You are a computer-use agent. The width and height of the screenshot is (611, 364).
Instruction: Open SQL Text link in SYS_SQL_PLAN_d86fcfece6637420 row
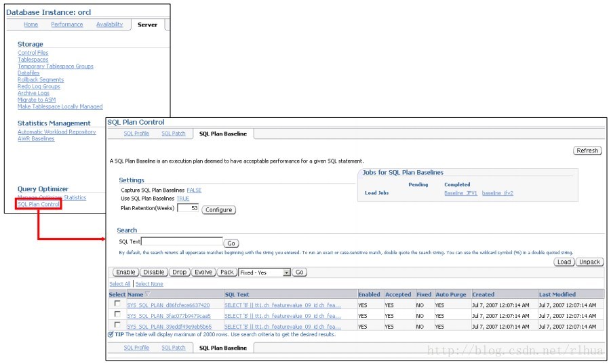[283, 305]
